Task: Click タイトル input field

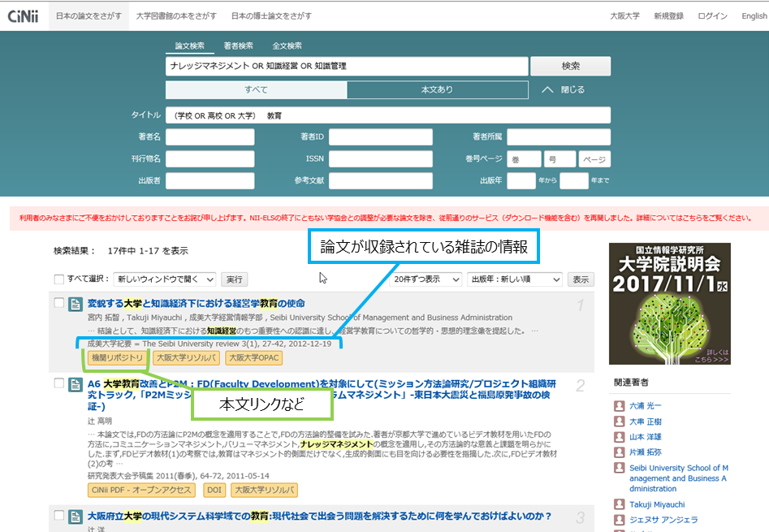Action: [x=388, y=115]
